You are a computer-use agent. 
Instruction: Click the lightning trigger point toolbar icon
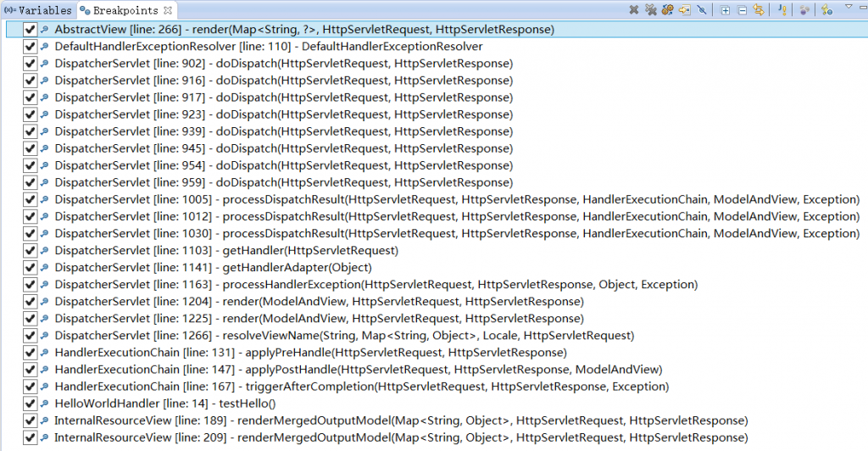826,10
